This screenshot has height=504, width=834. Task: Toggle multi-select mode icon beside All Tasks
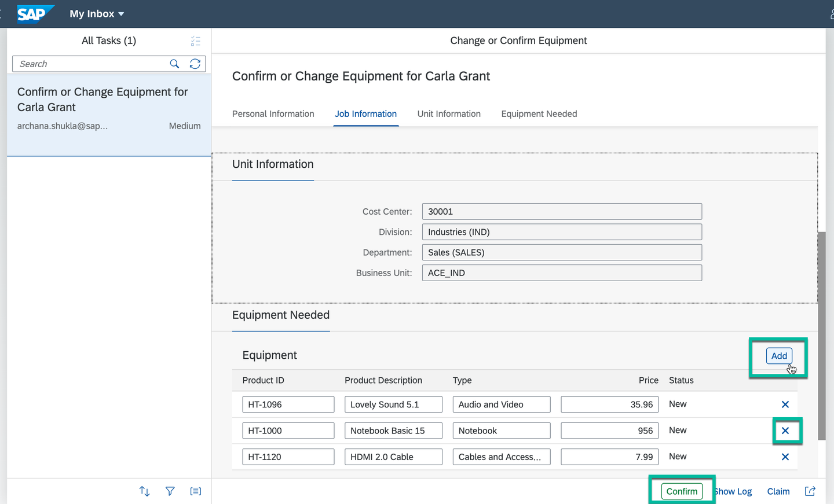[195, 41]
